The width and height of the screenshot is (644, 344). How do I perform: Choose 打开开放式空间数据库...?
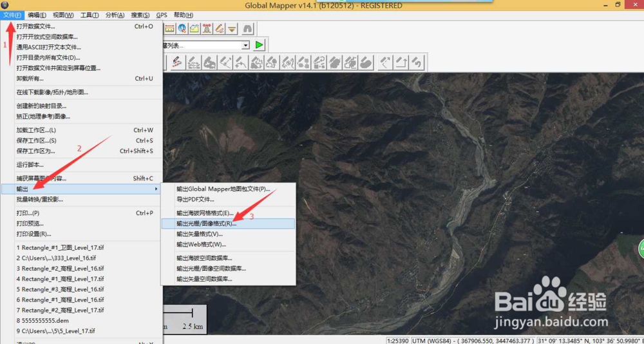(x=81, y=37)
